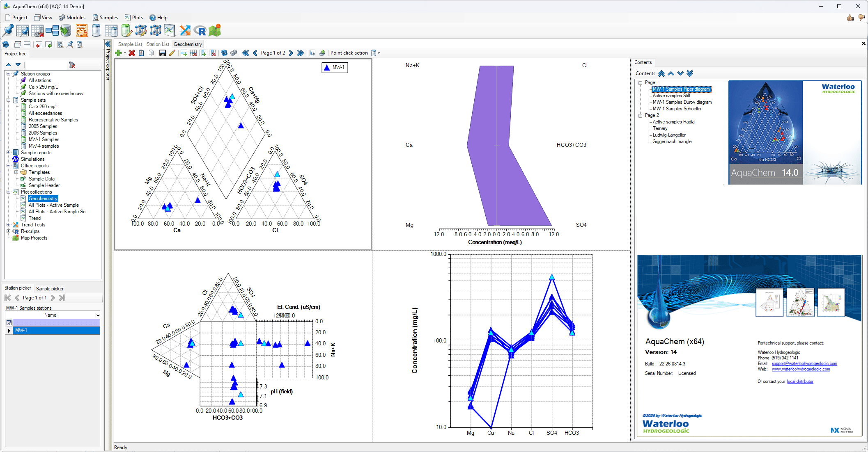Viewport: 868px width, 452px height.
Task: Select Ludwig-Langelier in Contents tree
Action: tap(669, 135)
